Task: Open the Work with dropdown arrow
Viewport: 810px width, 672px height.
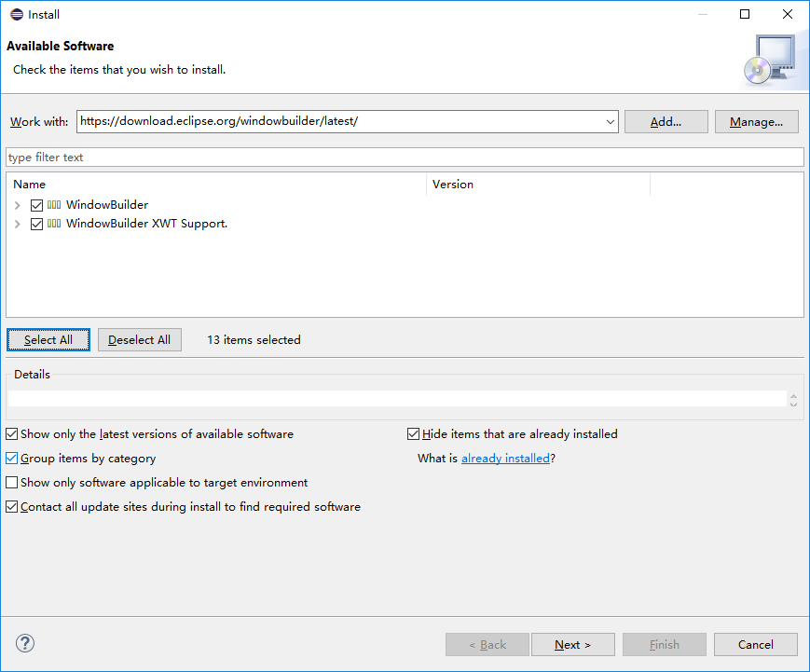Action: click(x=611, y=122)
